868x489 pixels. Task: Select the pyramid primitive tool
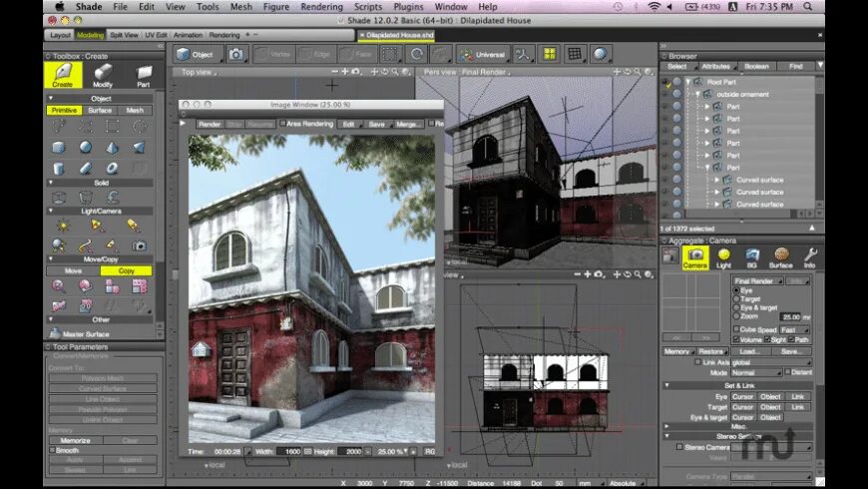pos(112,148)
